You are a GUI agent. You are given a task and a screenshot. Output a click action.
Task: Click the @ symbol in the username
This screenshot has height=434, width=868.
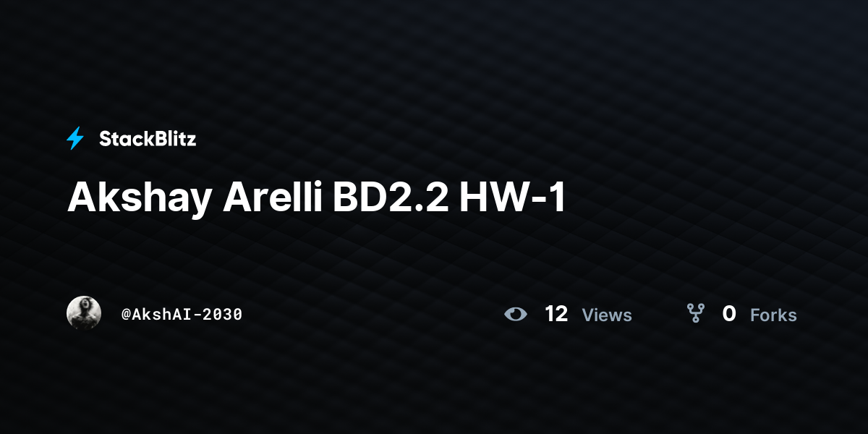pos(126,315)
